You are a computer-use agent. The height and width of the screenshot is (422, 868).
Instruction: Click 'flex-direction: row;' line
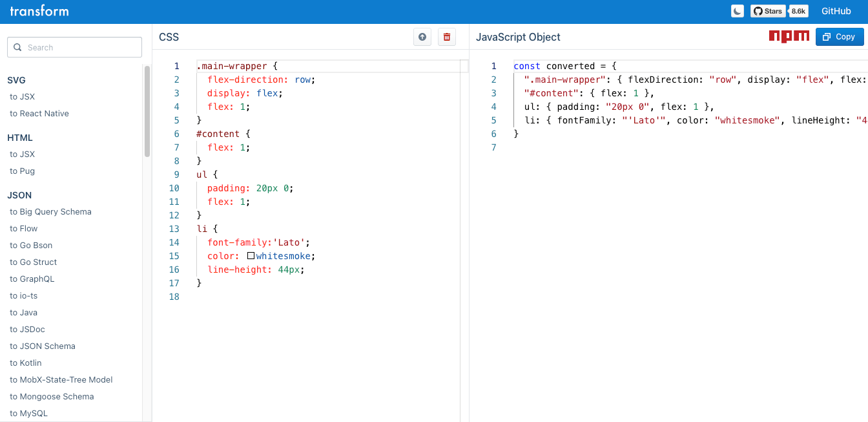(261, 79)
